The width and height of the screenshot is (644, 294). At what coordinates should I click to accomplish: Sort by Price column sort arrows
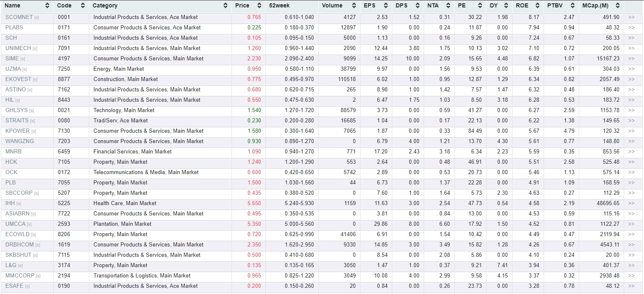pyautogui.click(x=259, y=6)
